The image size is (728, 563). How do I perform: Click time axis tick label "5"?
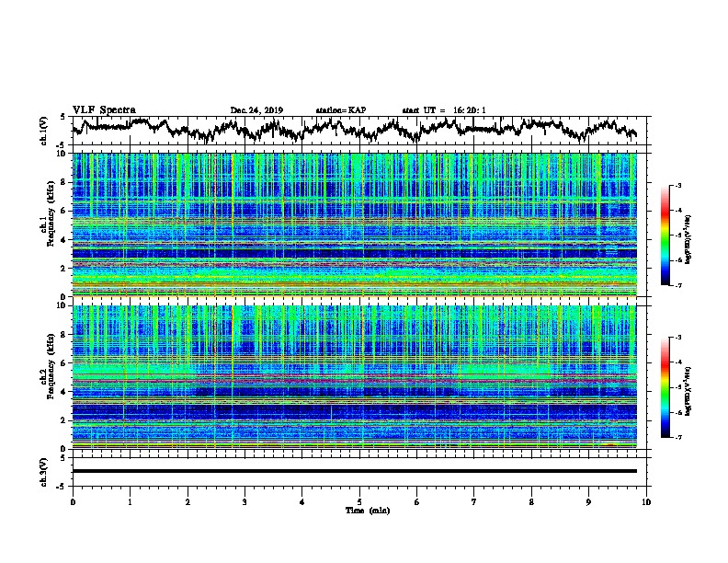(359, 502)
